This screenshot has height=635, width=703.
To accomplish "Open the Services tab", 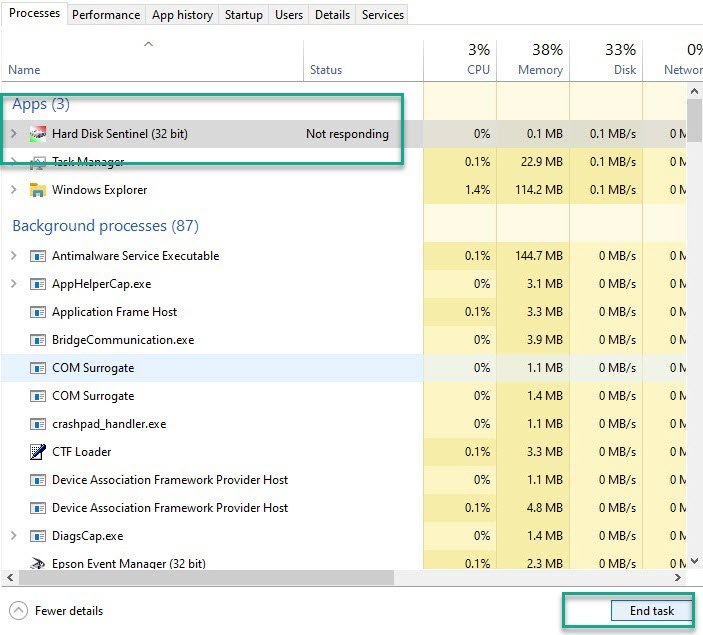I will [x=382, y=15].
